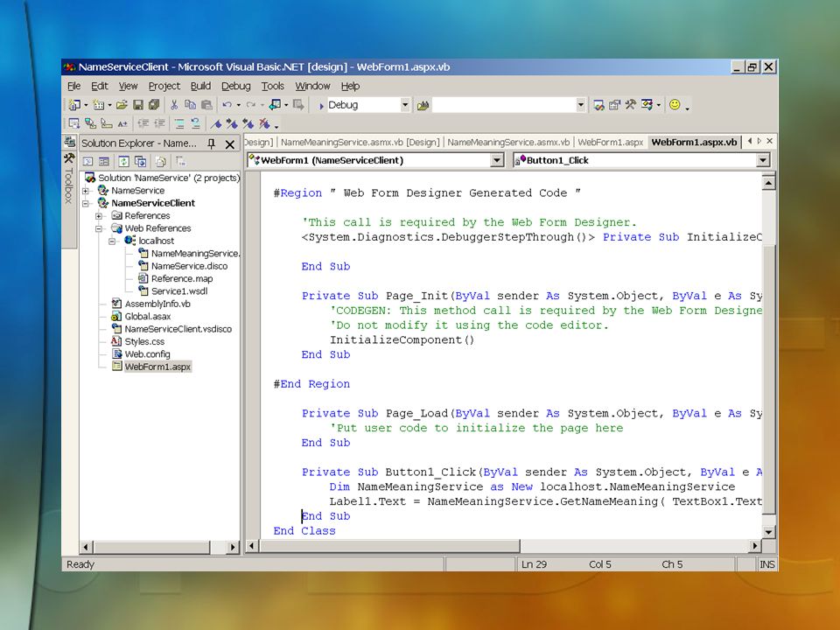The image size is (840, 630).
Task: Open the Project menu
Action: [164, 87]
